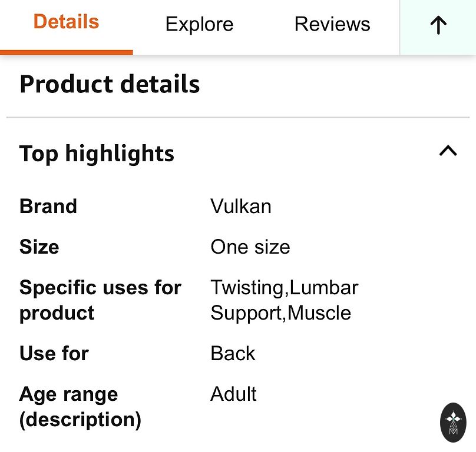Collapse the Top highlights section chevron
Image resolution: width=476 pixels, height=452 pixels.
[448, 151]
